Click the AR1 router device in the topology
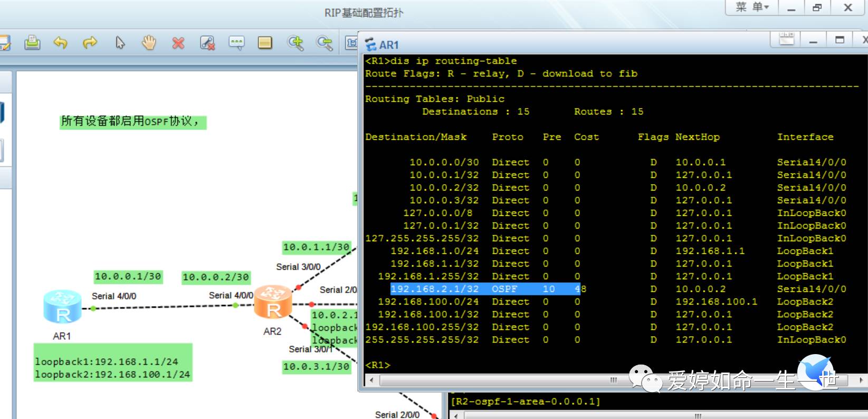 (63, 306)
